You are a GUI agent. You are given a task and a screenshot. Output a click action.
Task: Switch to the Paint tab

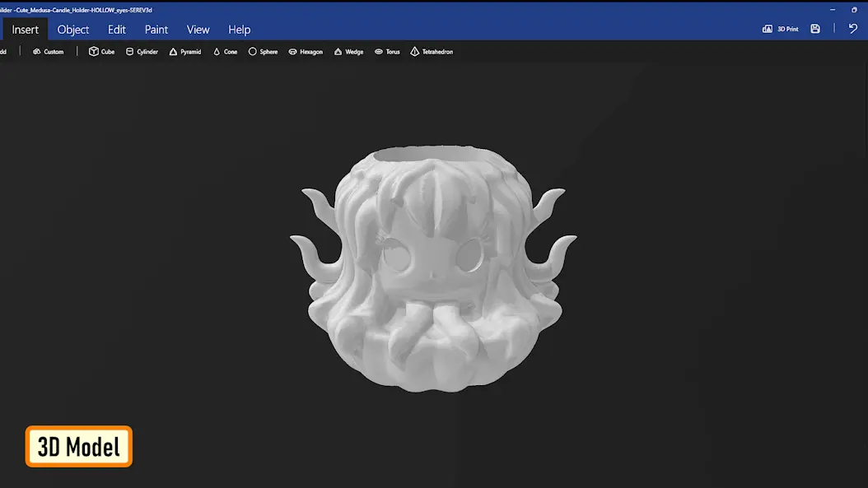point(156,30)
